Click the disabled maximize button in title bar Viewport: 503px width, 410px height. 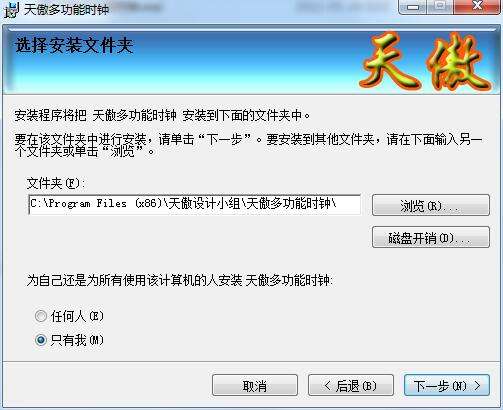[x=440, y=7]
